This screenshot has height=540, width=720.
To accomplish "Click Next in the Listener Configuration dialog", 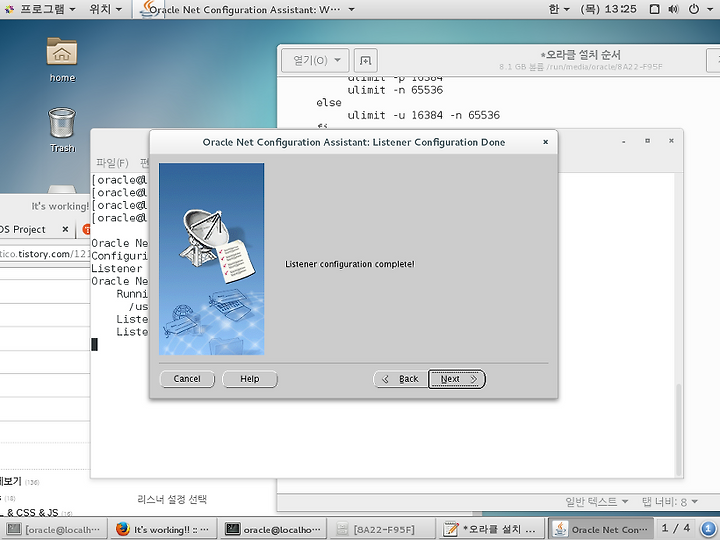I will [x=456, y=379].
